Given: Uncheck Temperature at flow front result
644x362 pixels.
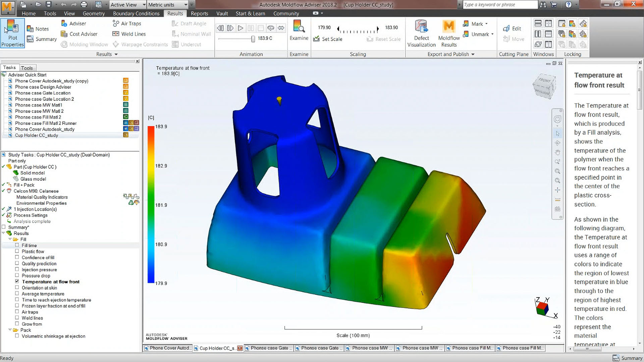Looking at the screenshot, I should 17,281.
